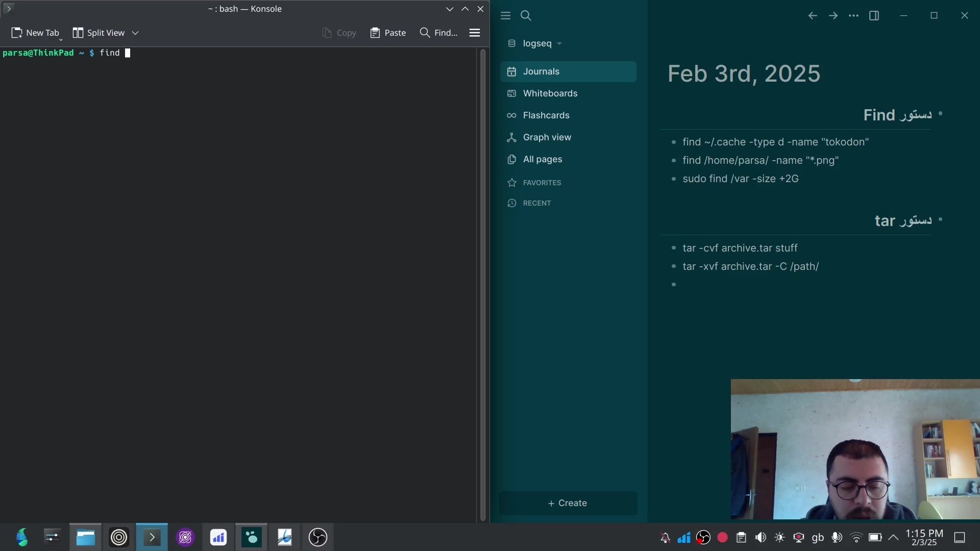
Task: Open the OBS Studio taskbar icon
Action: tap(317, 537)
